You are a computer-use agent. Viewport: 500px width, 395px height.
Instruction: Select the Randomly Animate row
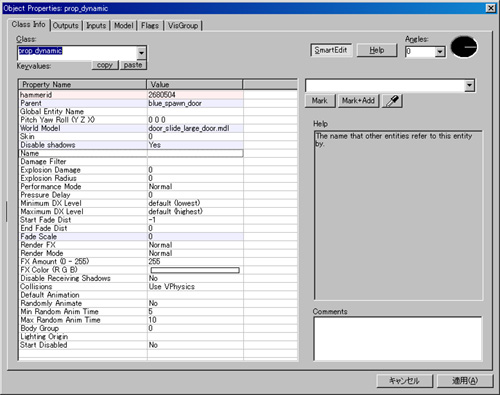click(x=131, y=303)
